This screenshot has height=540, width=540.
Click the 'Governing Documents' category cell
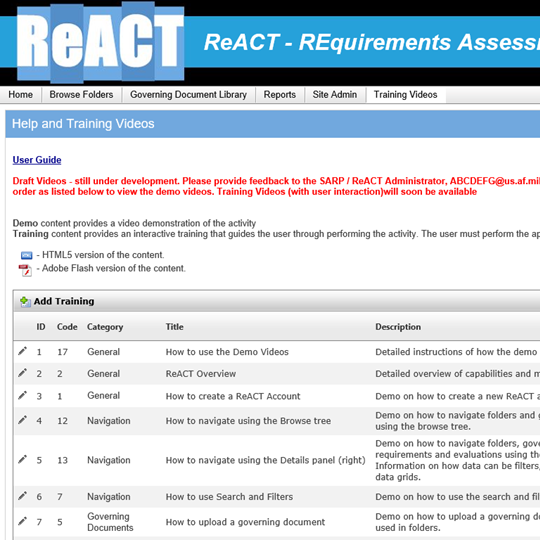click(110, 522)
